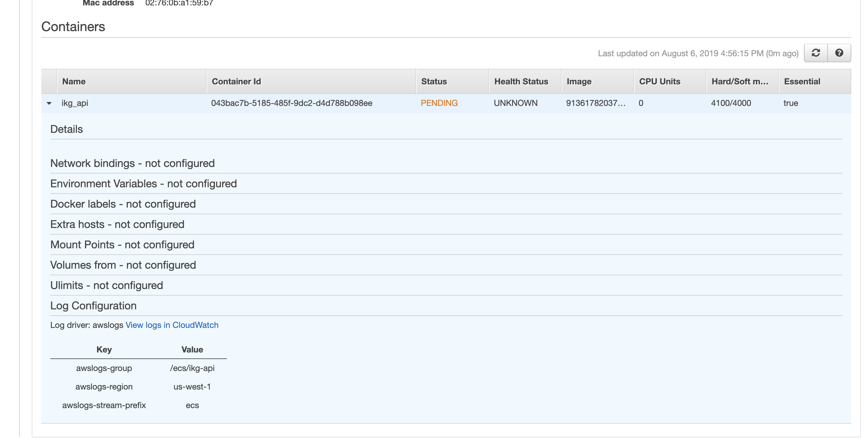Click the ikg_api container name

pyautogui.click(x=75, y=103)
